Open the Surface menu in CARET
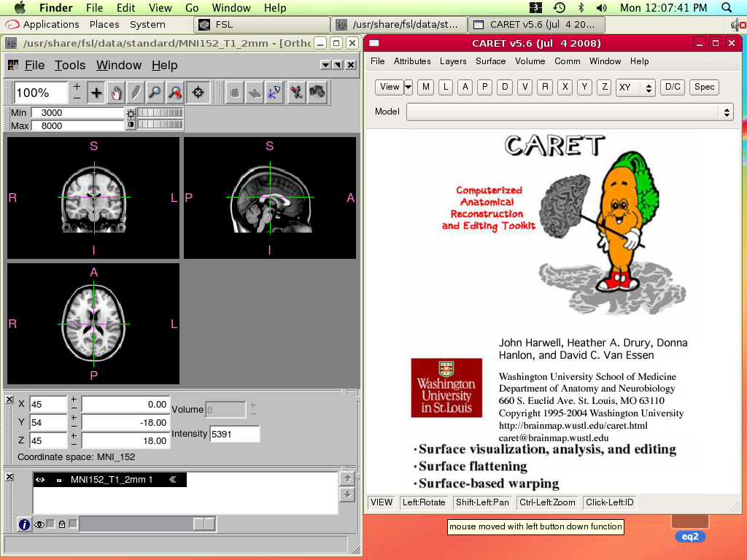Screen dimensions: 747x560 tap(491, 61)
